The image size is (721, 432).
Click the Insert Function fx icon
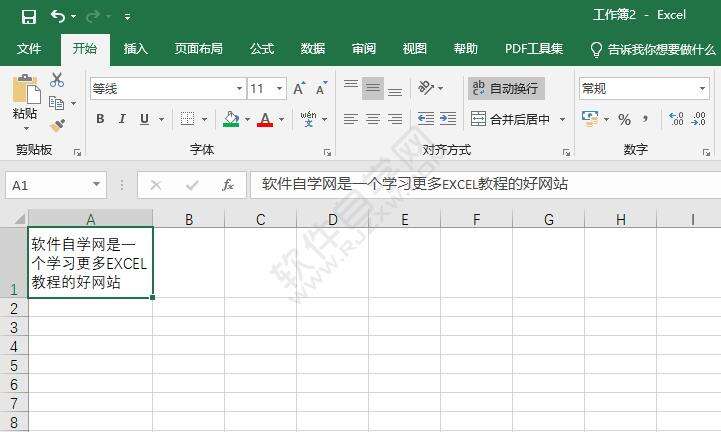tap(228, 185)
